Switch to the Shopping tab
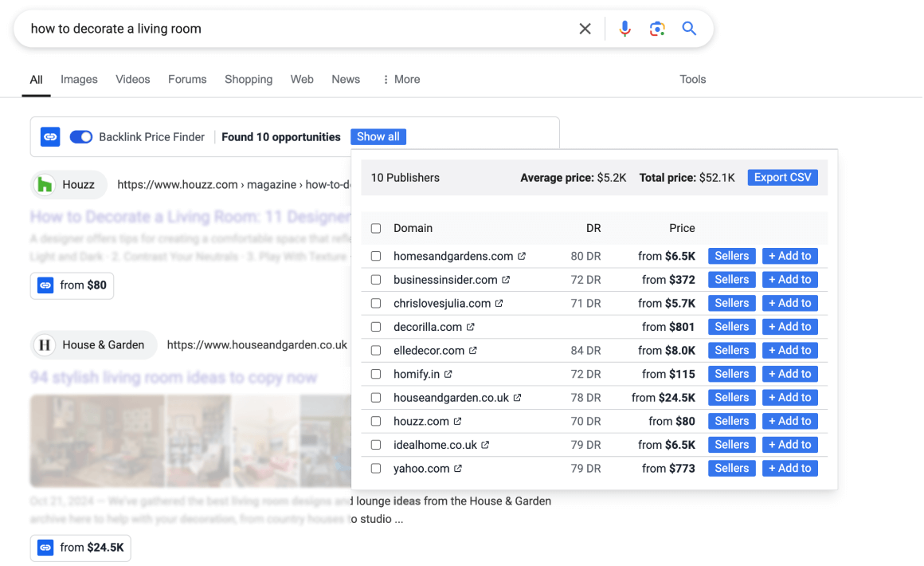Image resolution: width=924 pixels, height=566 pixels. pos(249,79)
